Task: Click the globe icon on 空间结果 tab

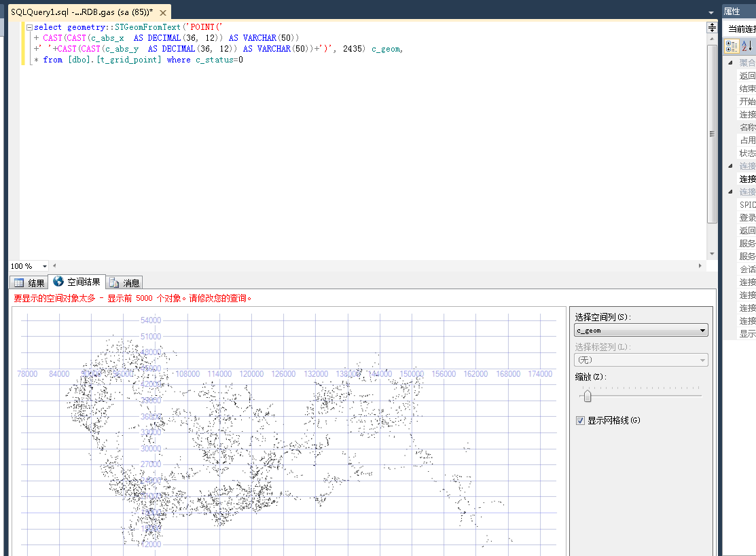Action: [58, 281]
